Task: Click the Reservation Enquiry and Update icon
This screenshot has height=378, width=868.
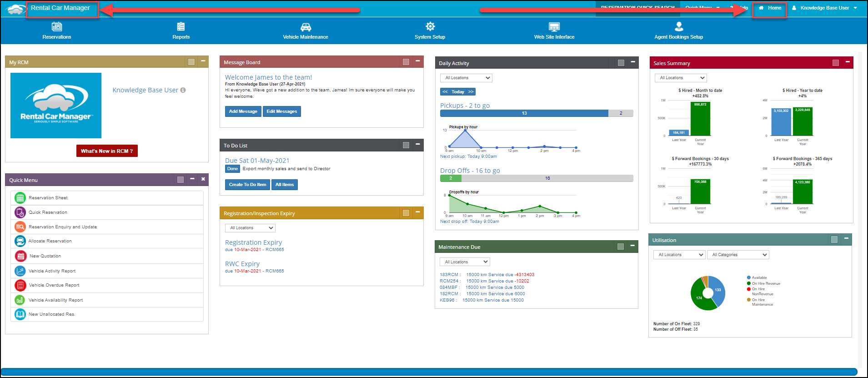Action: 20,227
